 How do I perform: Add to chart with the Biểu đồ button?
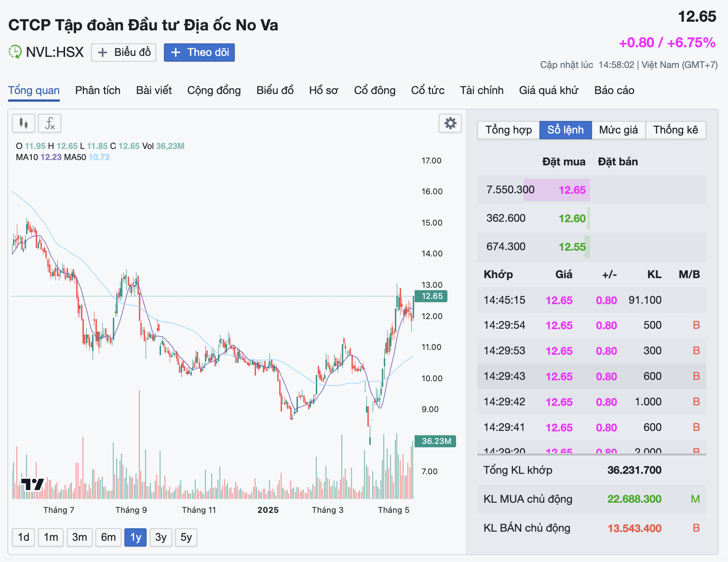pos(124,53)
